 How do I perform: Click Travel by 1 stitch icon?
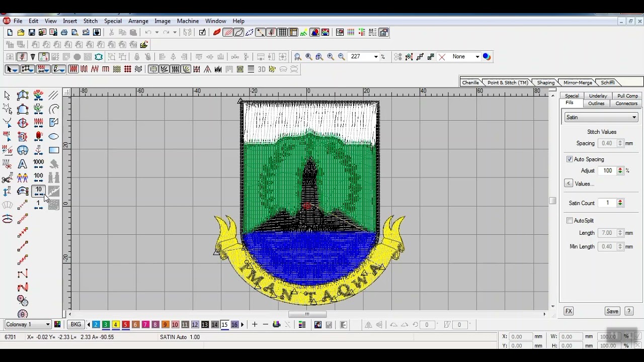pos(38,205)
